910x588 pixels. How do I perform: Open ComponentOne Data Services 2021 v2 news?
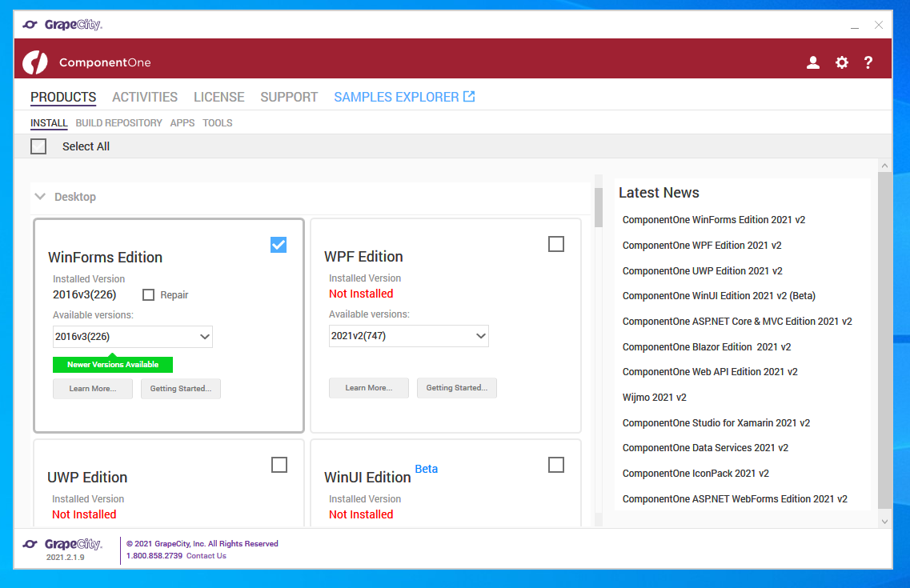click(705, 448)
